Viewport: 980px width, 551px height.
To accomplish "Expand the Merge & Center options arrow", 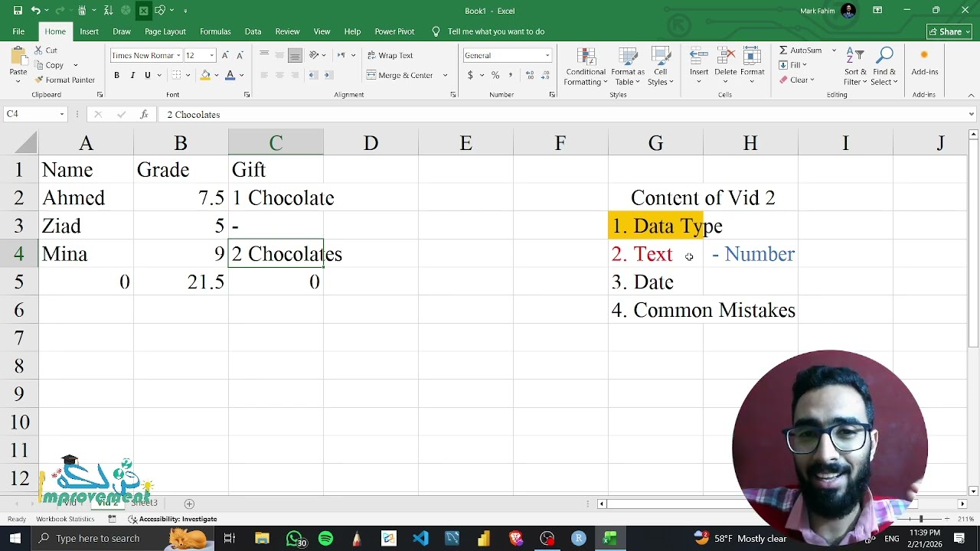I will point(445,75).
